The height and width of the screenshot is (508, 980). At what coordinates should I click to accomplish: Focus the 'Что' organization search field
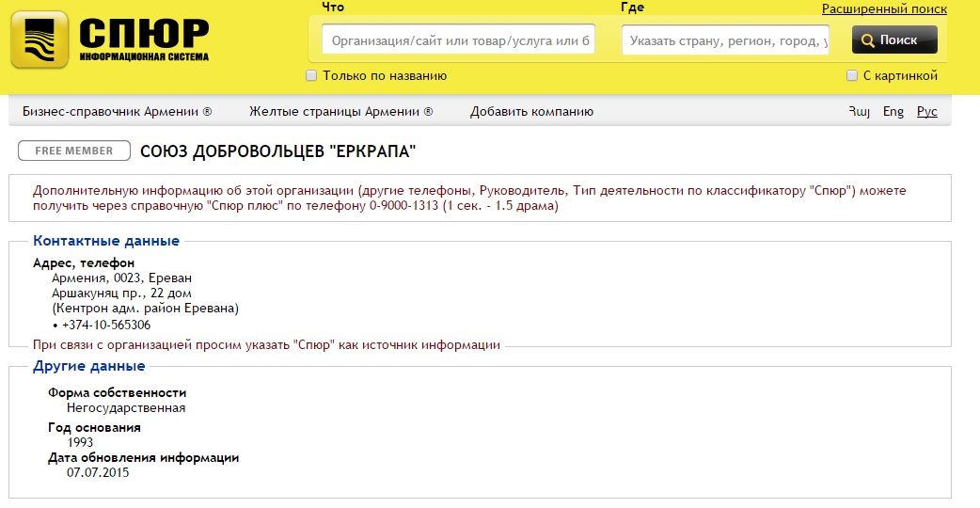pos(458,40)
